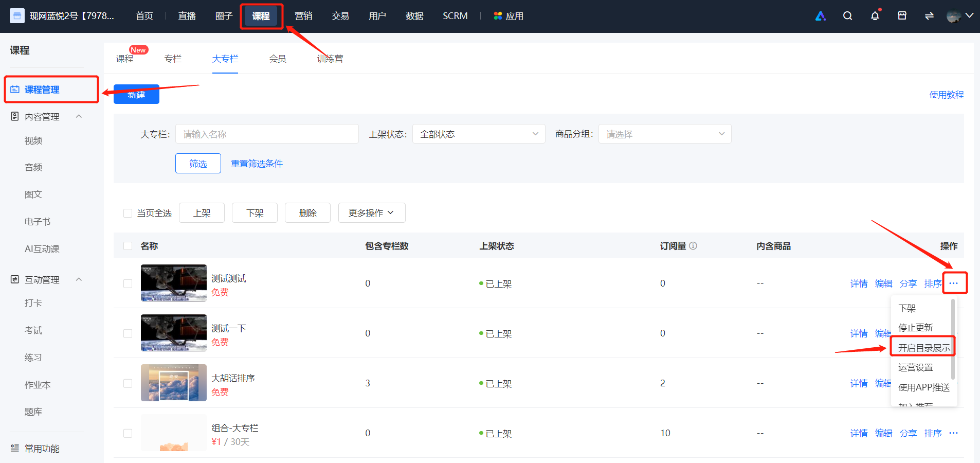Switch to the 大专栏 tab
The width and height of the screenshot is (980, 463).
coord(225,59)
